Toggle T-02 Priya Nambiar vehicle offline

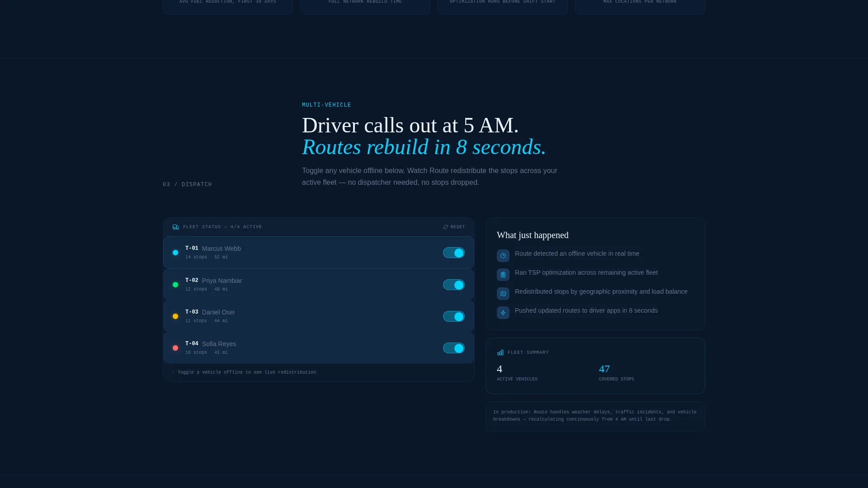click(453, 285)
